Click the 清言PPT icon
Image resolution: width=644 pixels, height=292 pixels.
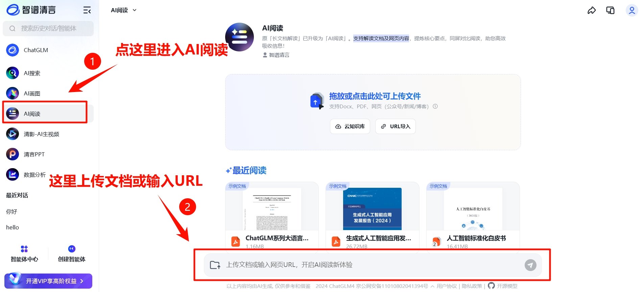[13, 154]
